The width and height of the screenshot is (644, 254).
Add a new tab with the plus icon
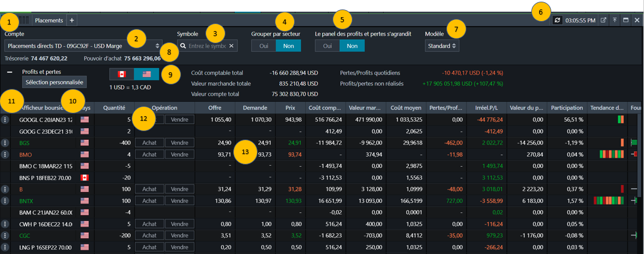point(72,20)
